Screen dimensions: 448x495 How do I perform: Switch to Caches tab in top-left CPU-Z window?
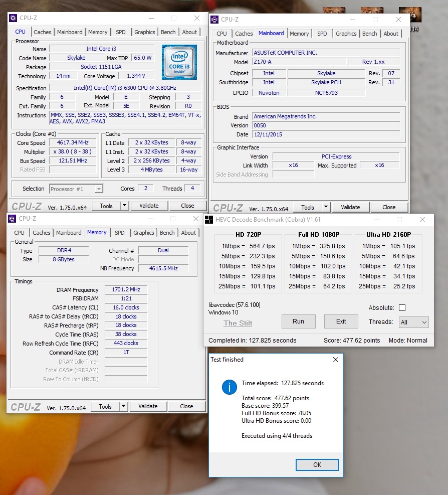42,32
